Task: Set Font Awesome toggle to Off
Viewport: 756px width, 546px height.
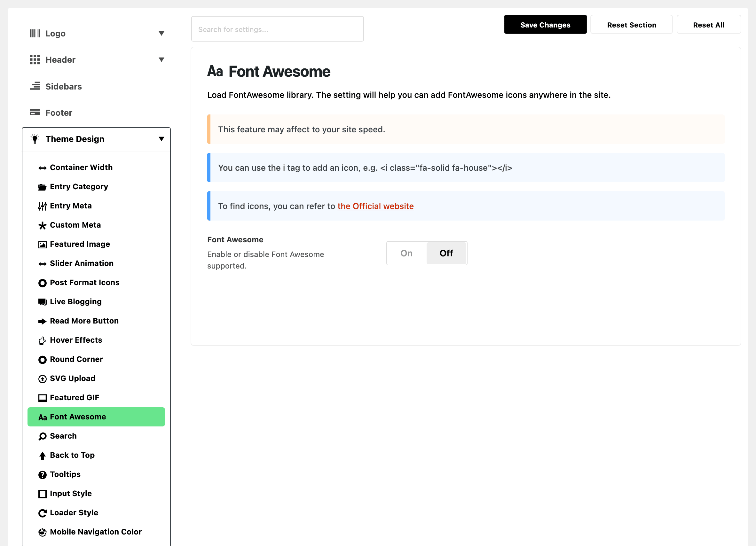Action: pos(446,253)
